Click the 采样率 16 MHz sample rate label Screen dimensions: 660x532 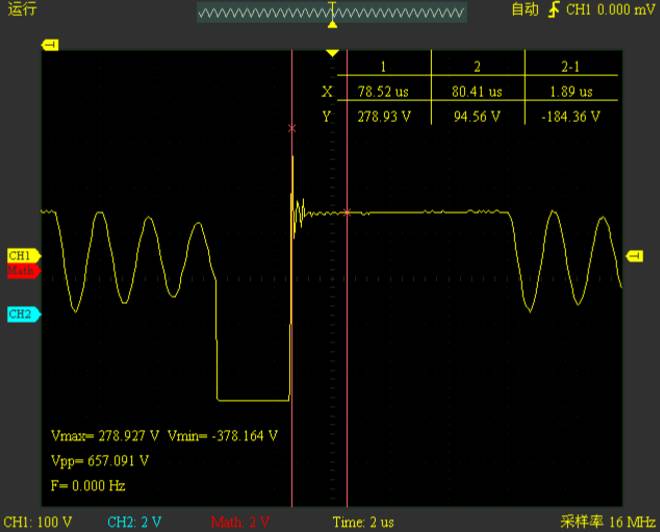click(x=606, y=522)
